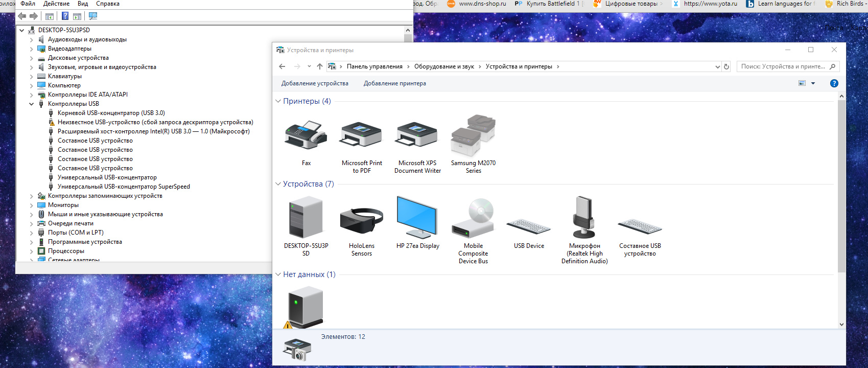
Task: Select Дисковые устройства tree item
Action: 78,58
